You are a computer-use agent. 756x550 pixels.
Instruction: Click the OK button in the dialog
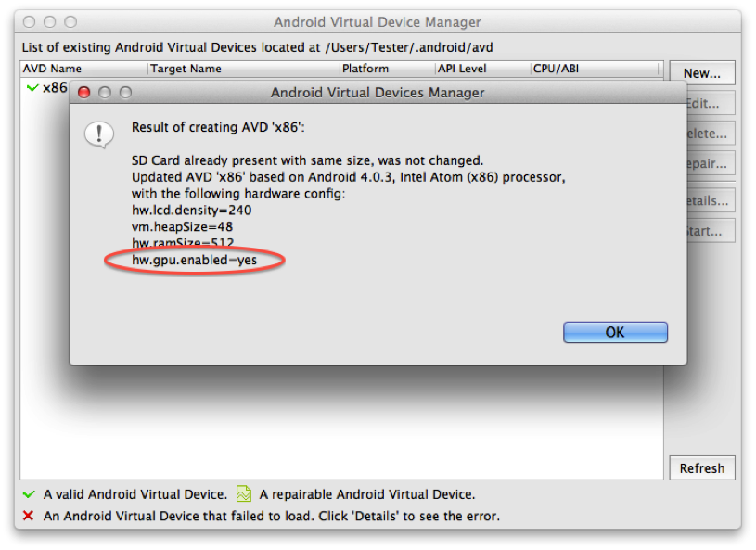click(615, 332)
